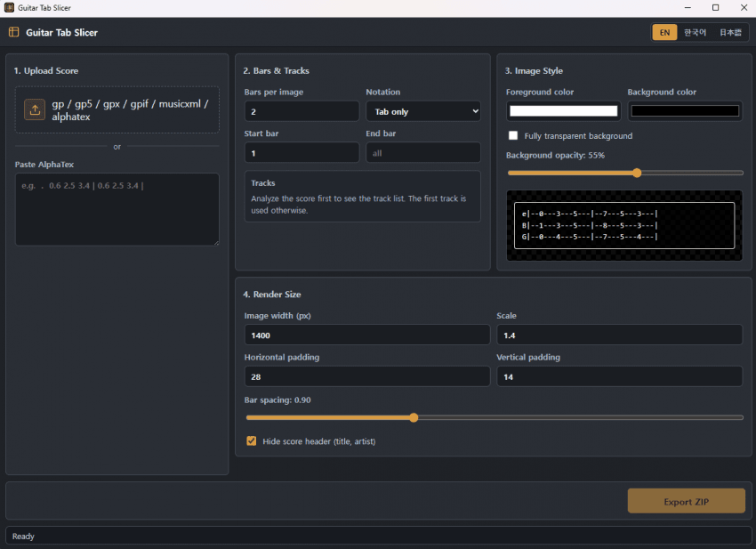The height and width of the screenshot is (549, 756).
Task: Click the 'Fully transparent background' label text
Action: (x=578, y=136)
